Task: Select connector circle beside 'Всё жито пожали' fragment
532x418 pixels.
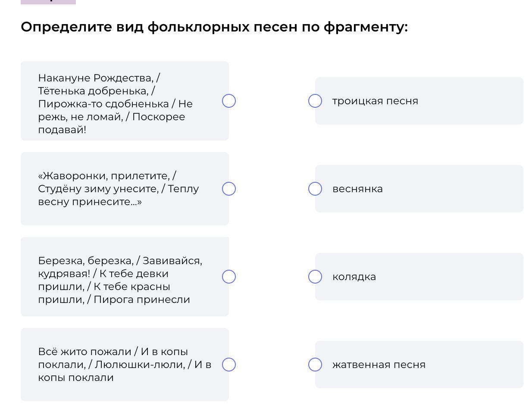Action: (x=229, y=365)
